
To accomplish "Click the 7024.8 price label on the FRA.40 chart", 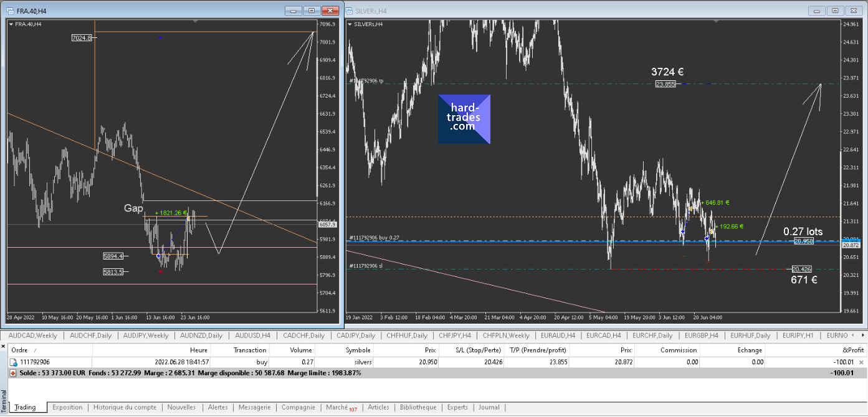I will (82, 38).
